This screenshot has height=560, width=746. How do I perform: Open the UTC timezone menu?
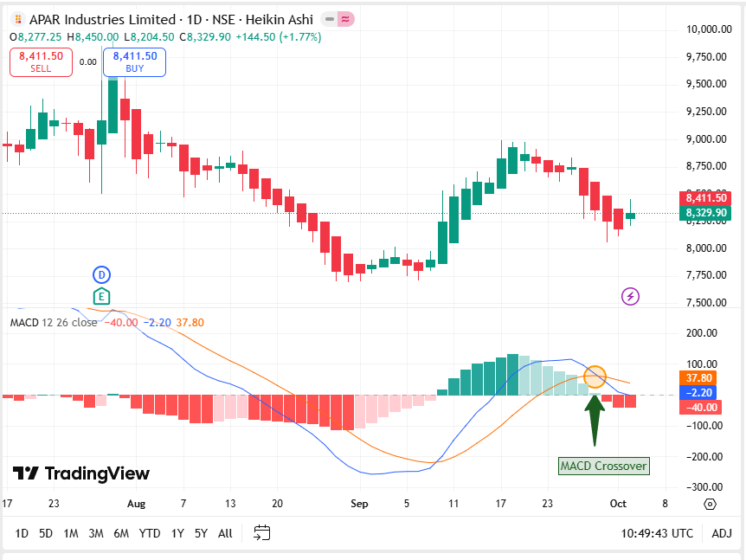[657, 533]
